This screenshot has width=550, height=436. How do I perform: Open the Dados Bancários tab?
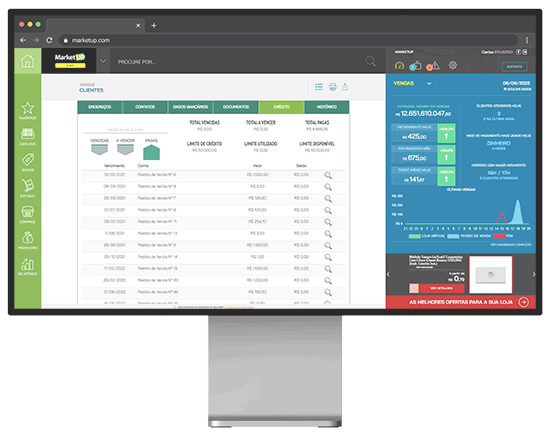pos(190,107)
